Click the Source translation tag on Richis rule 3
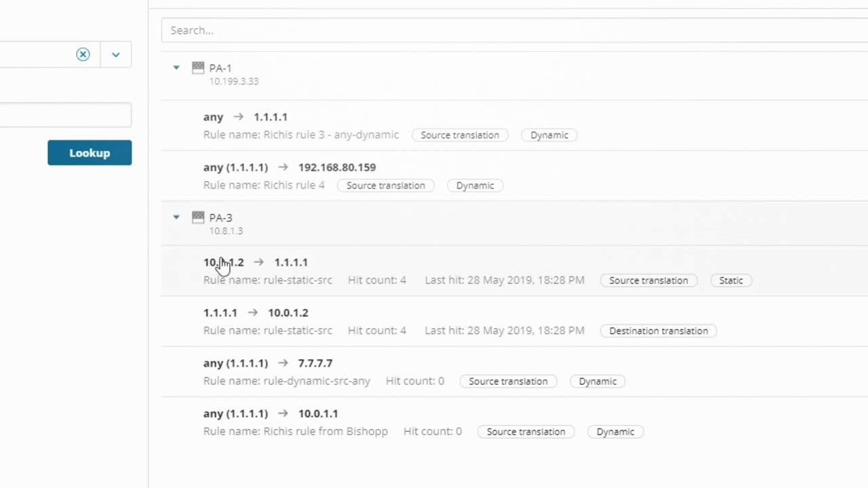 click(460, 135)
